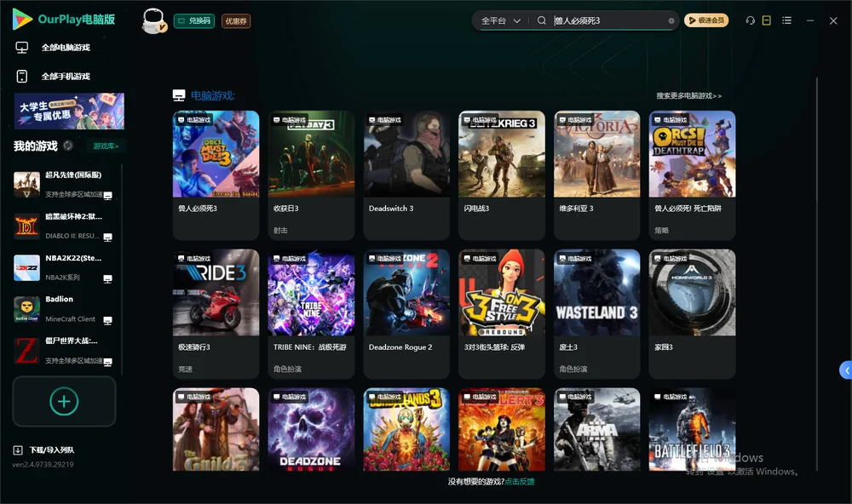Click the OurPlay logo
852x504 pixels.
point(64,20)
